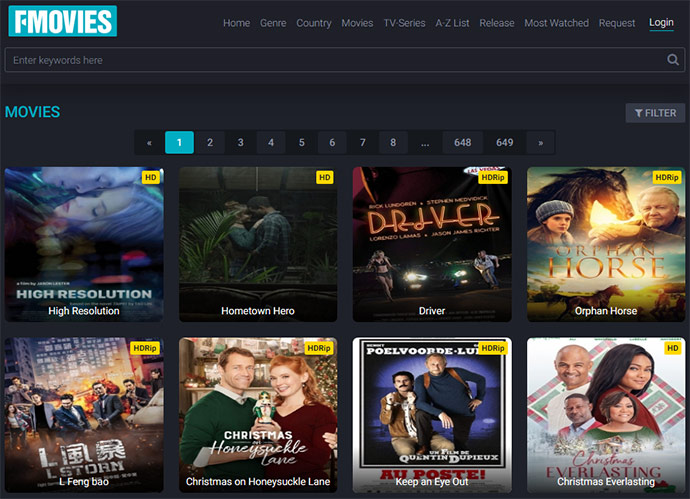
Task: Open the L Feng bao movie poster
Action: [x=84, y=415]
